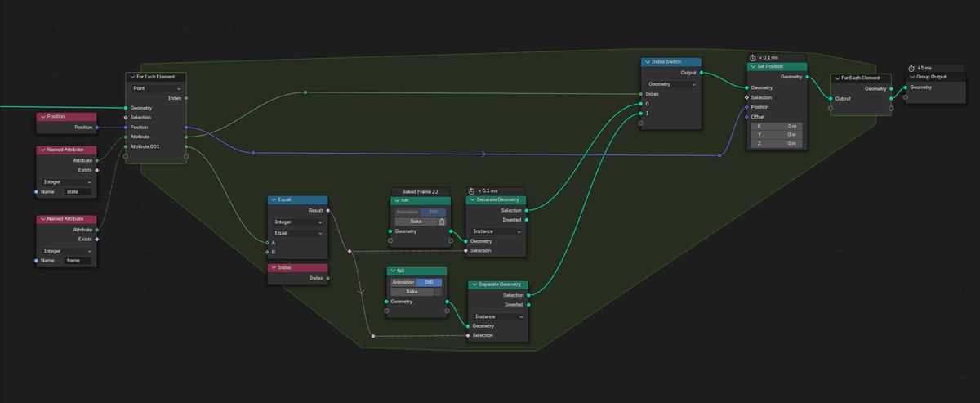
Task: Open Instance domain dropdown of upper Separate Geometry
Action: coord(497,231)
